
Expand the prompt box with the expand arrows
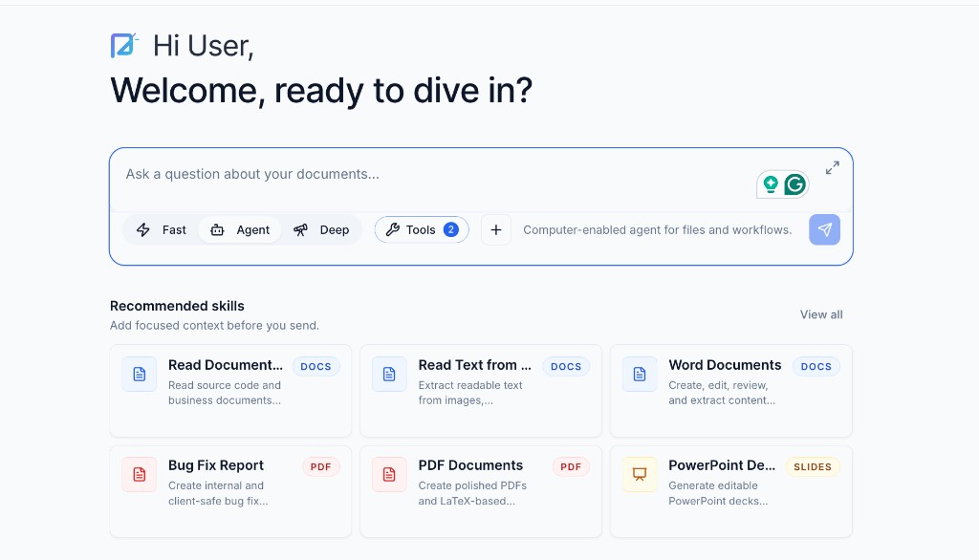tap(833, 168)
